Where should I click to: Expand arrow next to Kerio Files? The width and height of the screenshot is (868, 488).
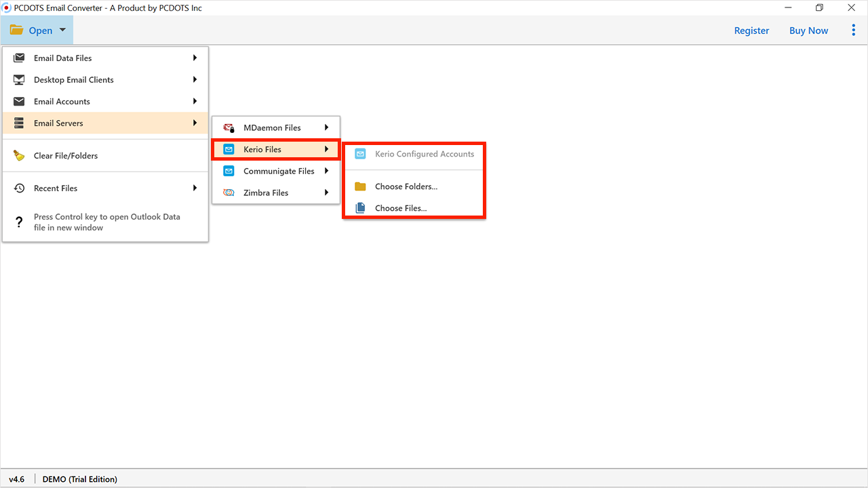point(326,149)
